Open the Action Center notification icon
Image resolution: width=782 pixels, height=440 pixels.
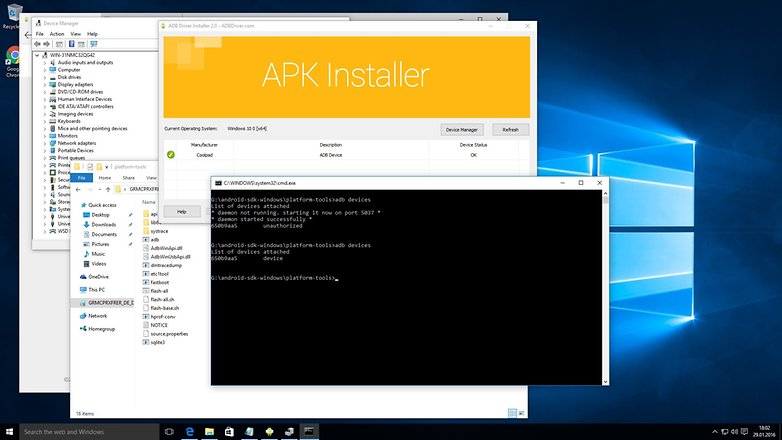pyautogui.click(x=745, y=432)
